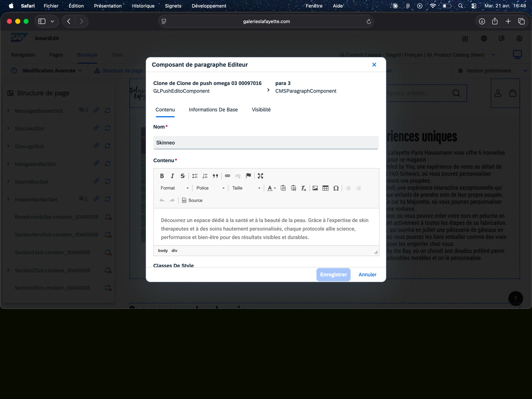
Task: Reload the page in Safari
Action: 368,22
